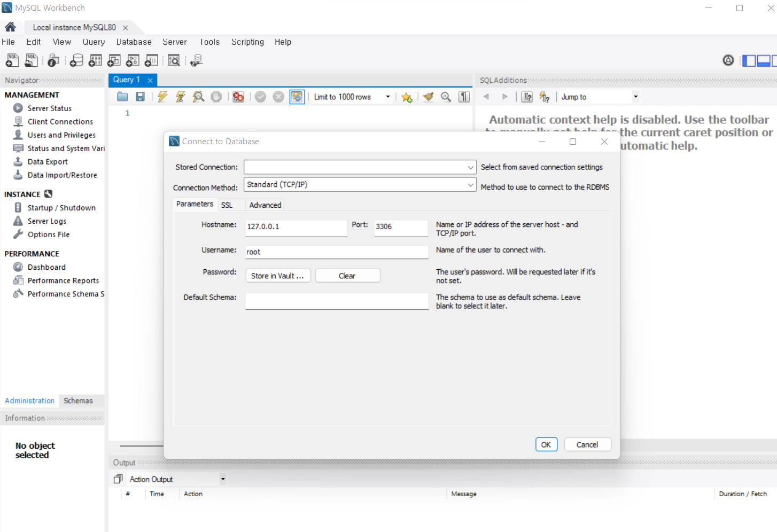Open SQL script file toolbar icon

(32, 60)
